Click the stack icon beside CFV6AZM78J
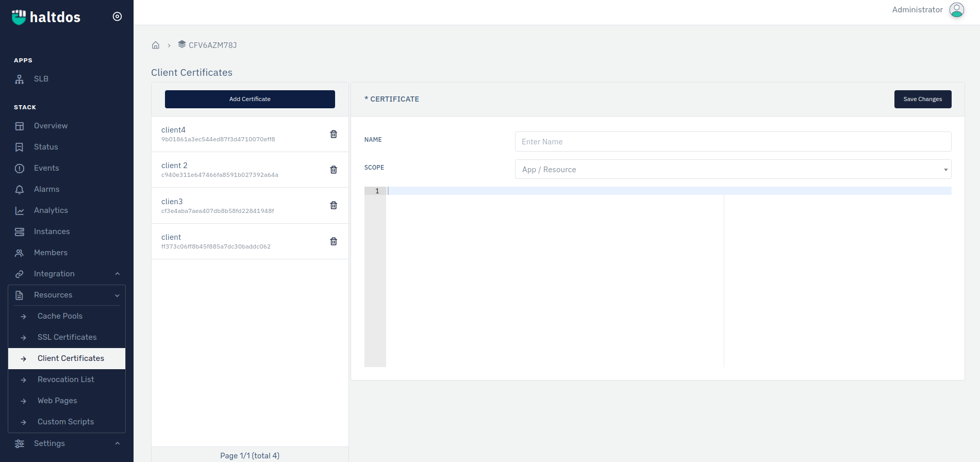The height and width of the screenshot is (462, 980). point(182,44)
